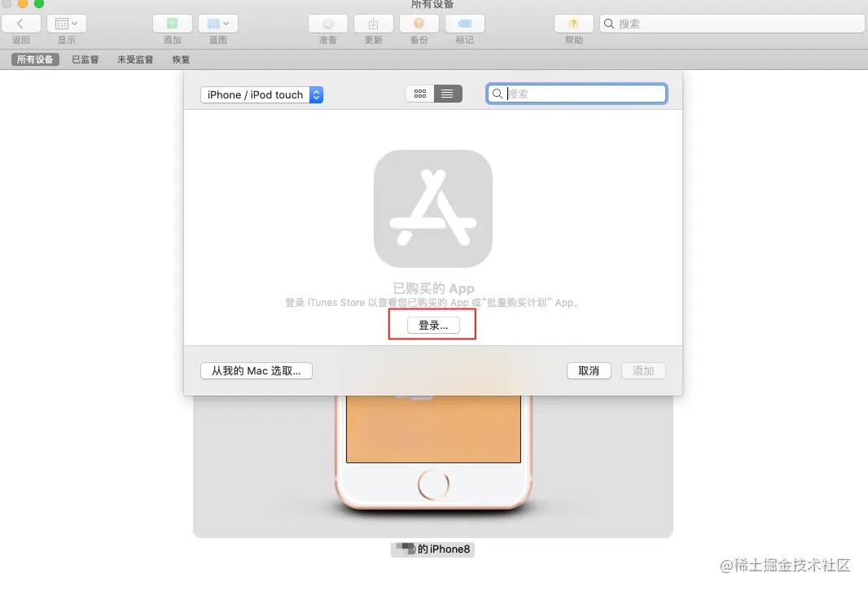Switch dialog to list view
868x591 pixels.
pos(448,94)
